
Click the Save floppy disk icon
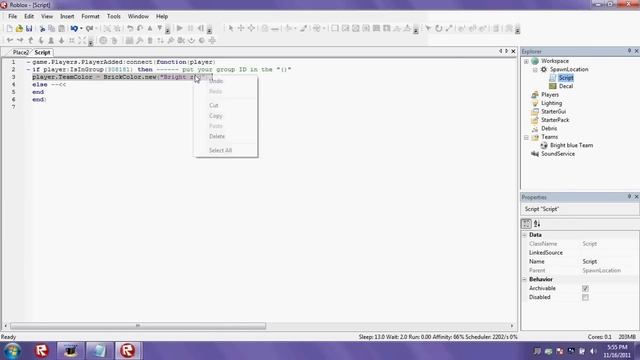(x=29, y=29)
